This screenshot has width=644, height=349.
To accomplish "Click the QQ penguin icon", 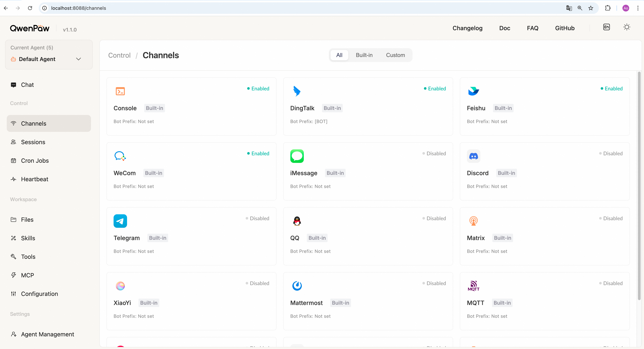I will (x=297, y=221).
